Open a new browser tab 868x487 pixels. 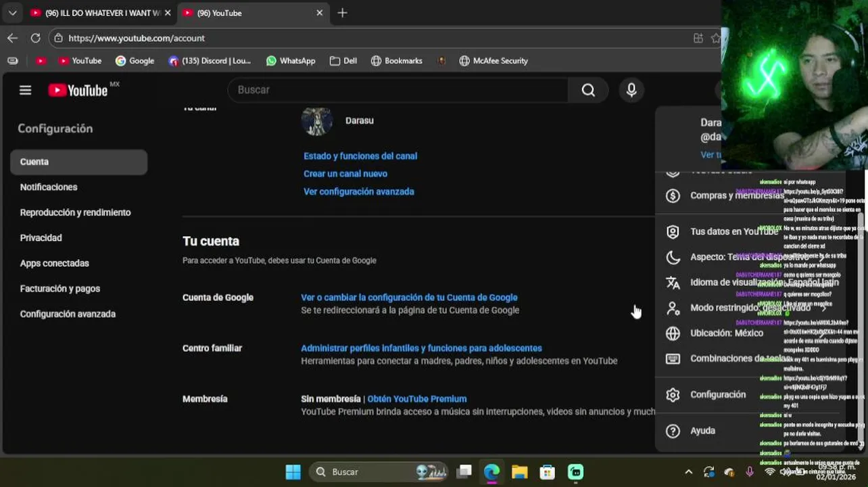(342, 13)
